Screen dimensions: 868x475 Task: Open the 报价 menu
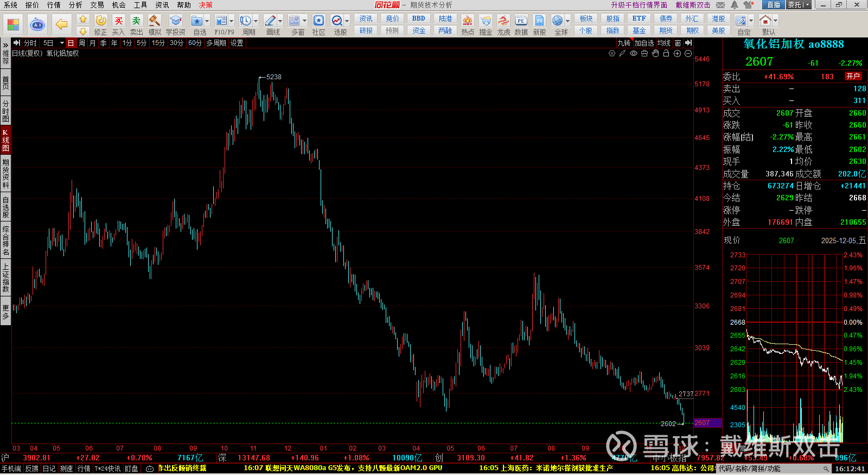(32, 5)
